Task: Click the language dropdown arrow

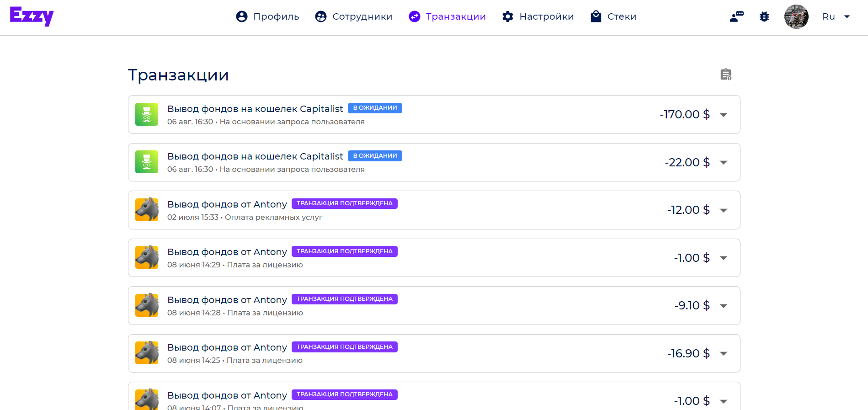Action: [x=847, y=16]
